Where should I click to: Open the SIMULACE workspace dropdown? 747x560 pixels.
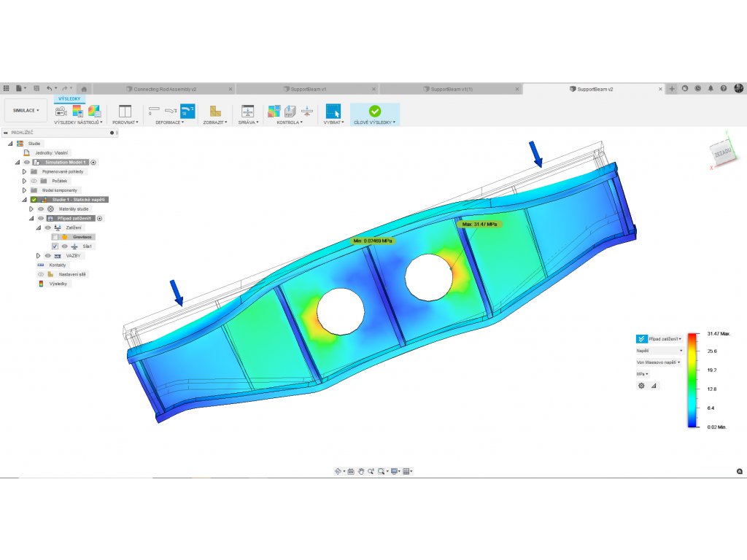[26, 111]
